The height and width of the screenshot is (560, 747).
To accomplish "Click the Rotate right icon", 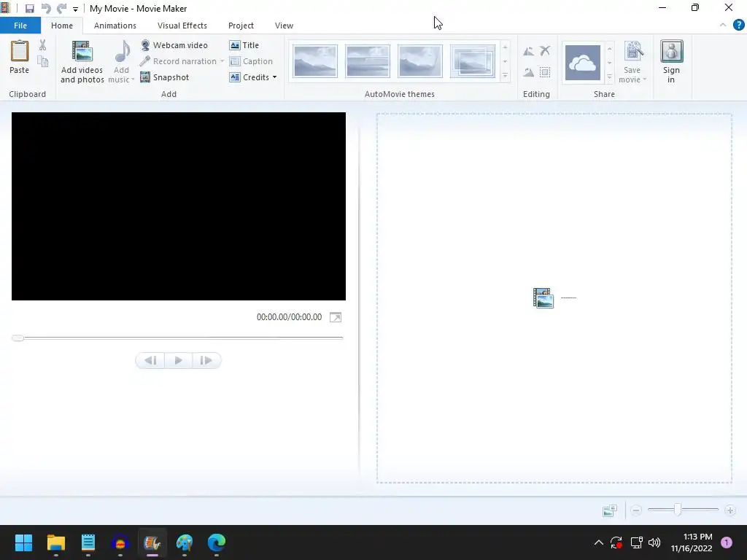I will pyautogui.click(x=528, y=72).
